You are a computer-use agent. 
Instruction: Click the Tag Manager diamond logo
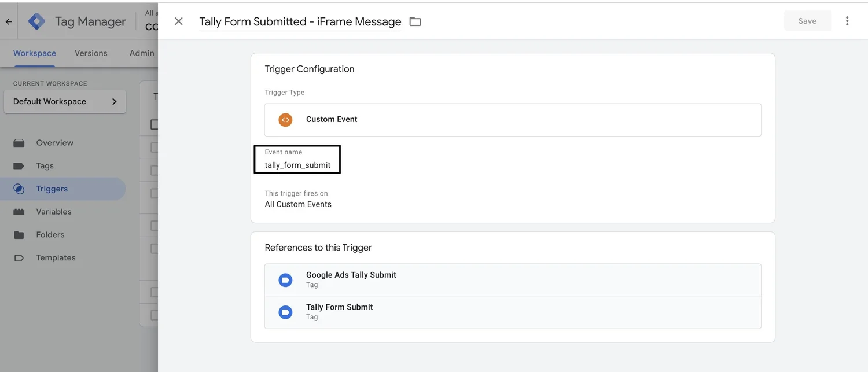pos(36,20)
